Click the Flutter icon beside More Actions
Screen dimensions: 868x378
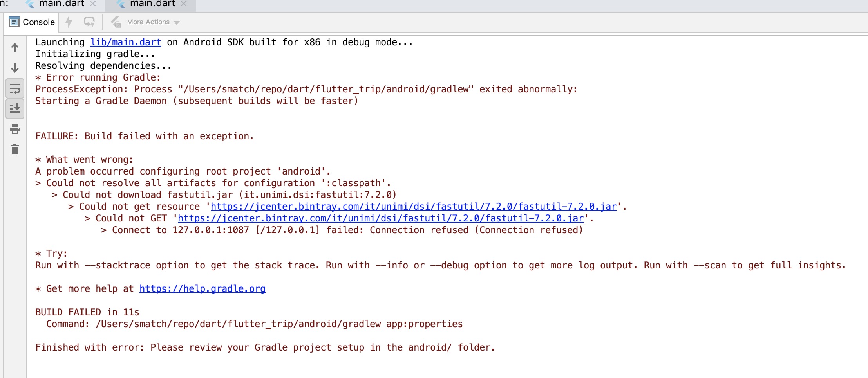(116, 22)
